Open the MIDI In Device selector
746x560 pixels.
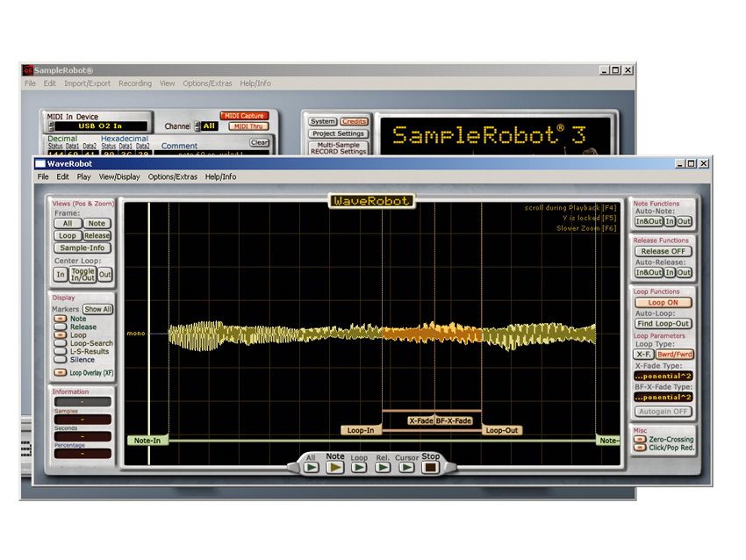click(99, 126)
